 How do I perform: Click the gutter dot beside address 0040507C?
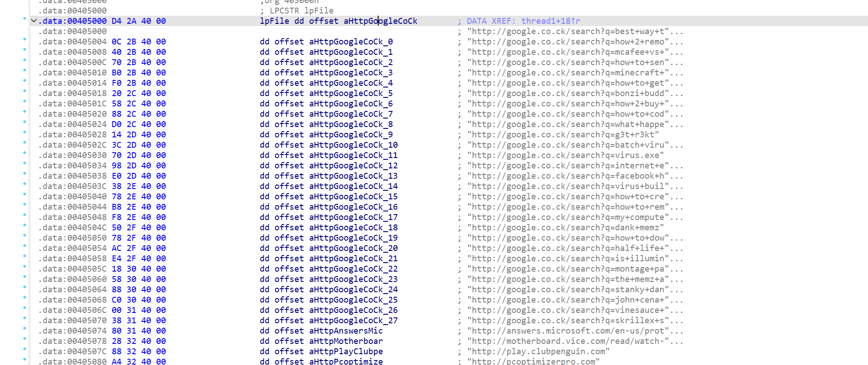[x=25, y=349]
